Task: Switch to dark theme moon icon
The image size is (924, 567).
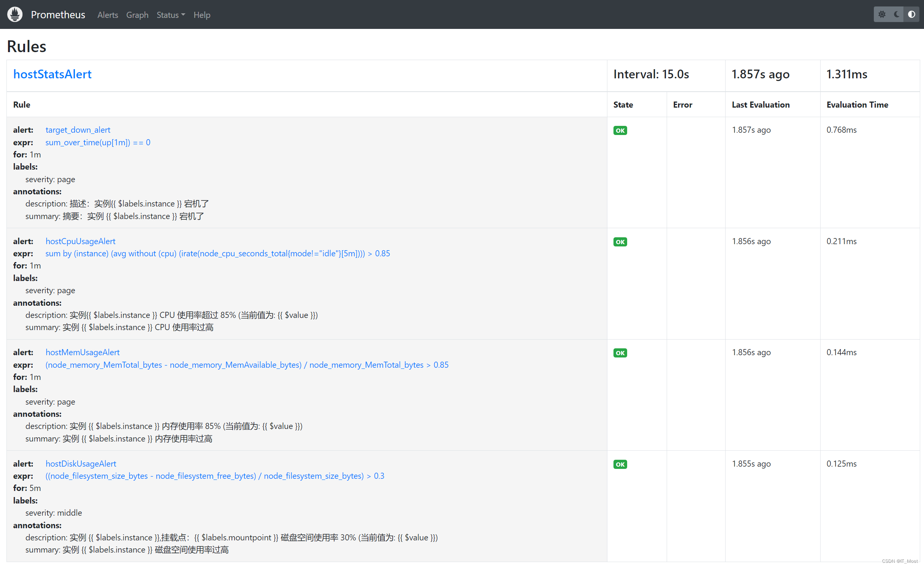Action: point(897,14)
